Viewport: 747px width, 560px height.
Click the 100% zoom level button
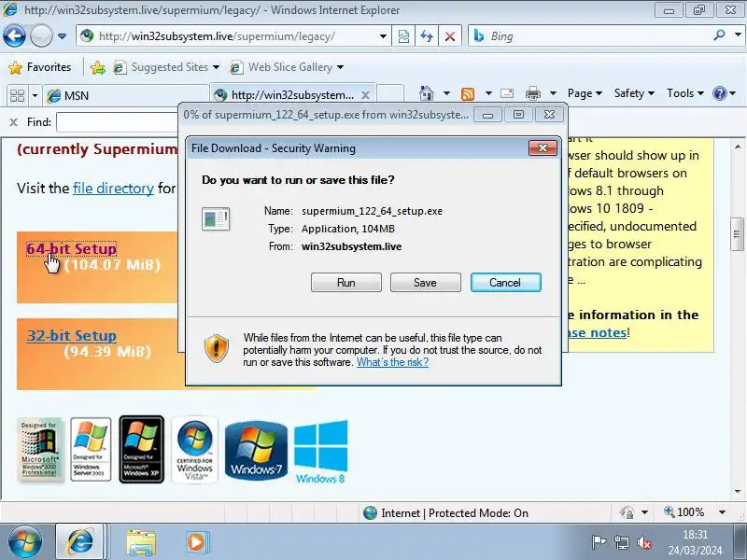(x=684, y=512)
